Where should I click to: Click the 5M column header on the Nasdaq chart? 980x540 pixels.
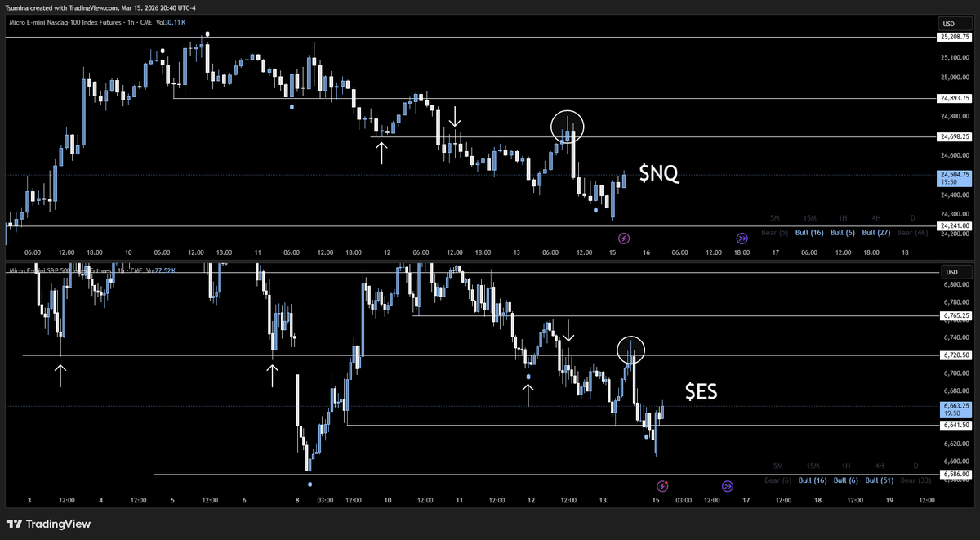tap(777, 218)
